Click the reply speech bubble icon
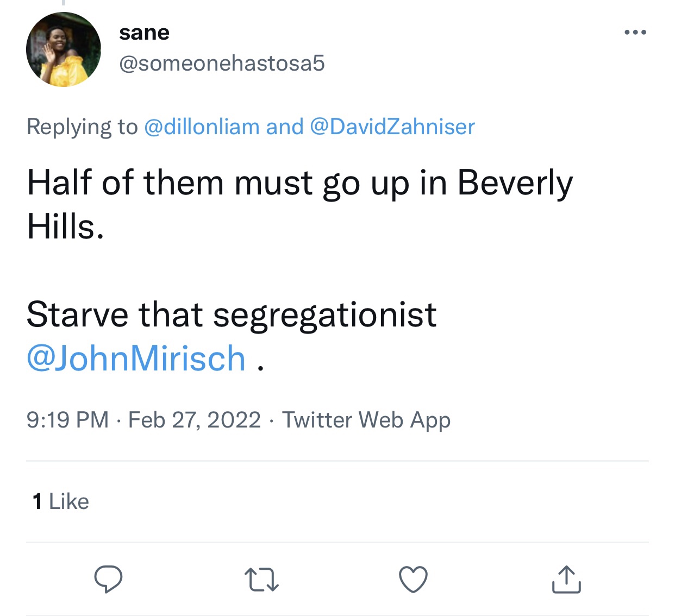675x616 pixels. click(x=108, y=579)
